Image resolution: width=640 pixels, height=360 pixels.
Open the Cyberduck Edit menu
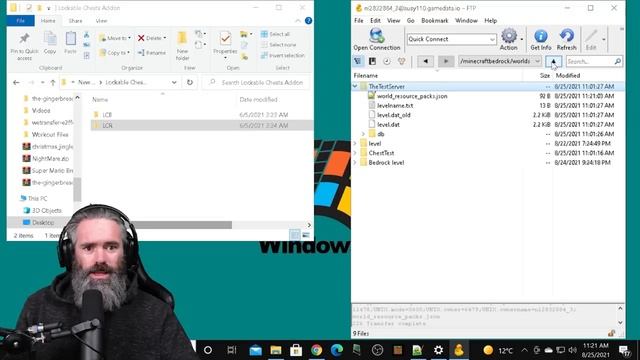pyautogui.click(x=375, y=20)
